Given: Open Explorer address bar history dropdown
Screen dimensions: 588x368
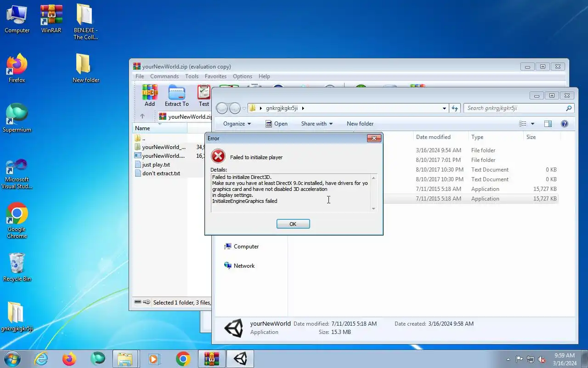Looking at the screenshot, I should click(444, 108).
